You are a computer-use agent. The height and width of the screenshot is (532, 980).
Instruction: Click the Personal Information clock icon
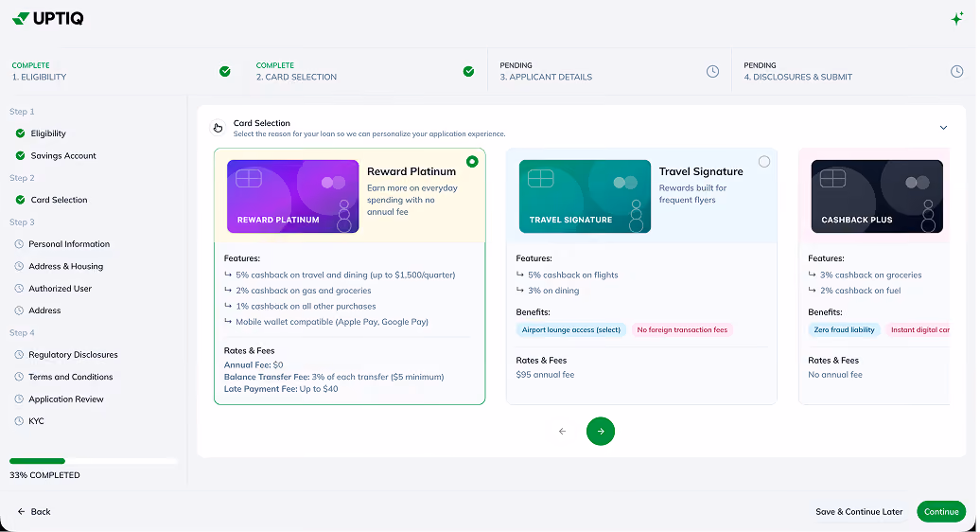point(19,244)
